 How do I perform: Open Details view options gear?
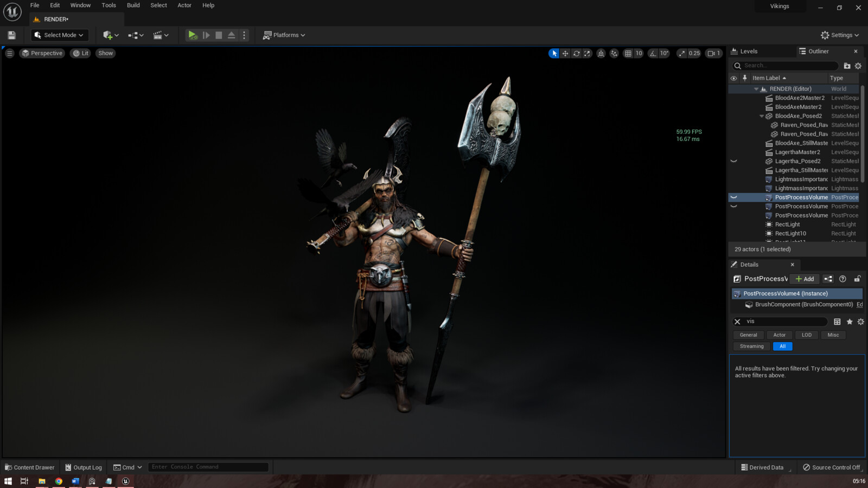coord(860,322)
